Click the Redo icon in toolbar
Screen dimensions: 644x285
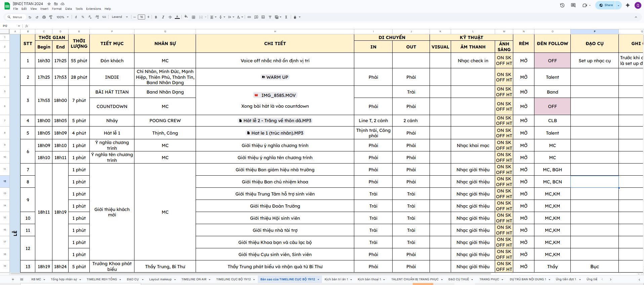37,17
